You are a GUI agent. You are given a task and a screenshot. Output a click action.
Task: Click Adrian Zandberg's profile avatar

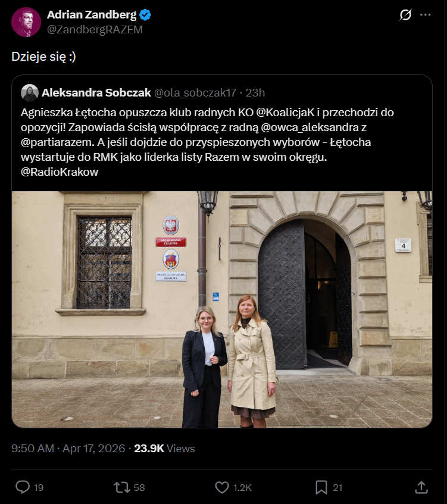tap(26, 22)
